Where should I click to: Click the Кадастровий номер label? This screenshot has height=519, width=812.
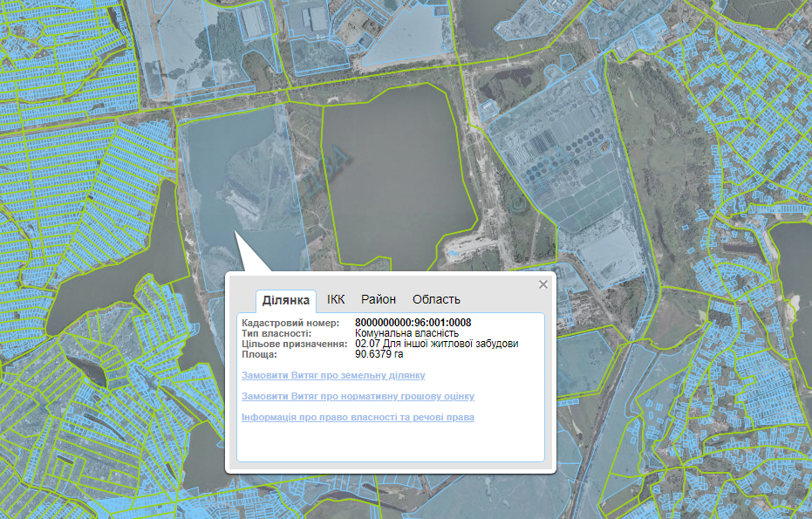click(x=290, y=323)
